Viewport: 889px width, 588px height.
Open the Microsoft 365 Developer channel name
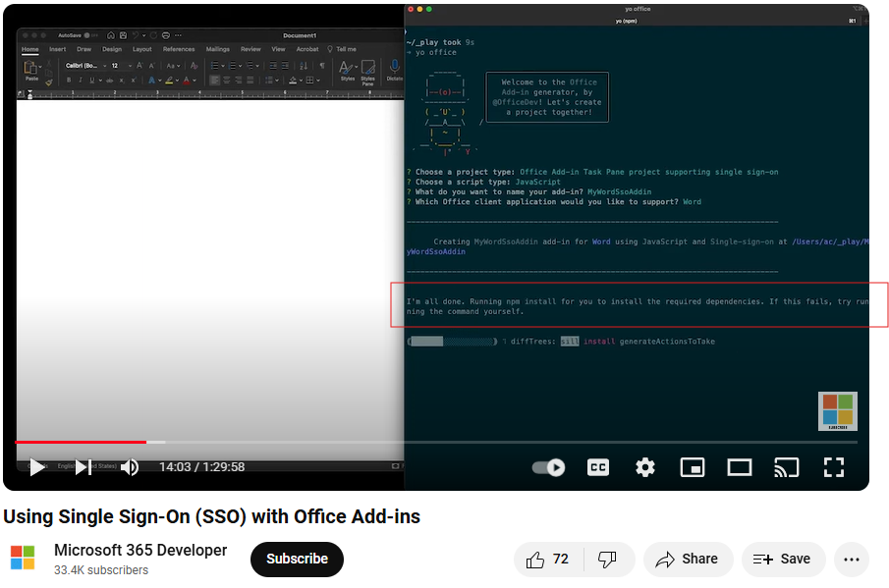(x=140, y=550)
